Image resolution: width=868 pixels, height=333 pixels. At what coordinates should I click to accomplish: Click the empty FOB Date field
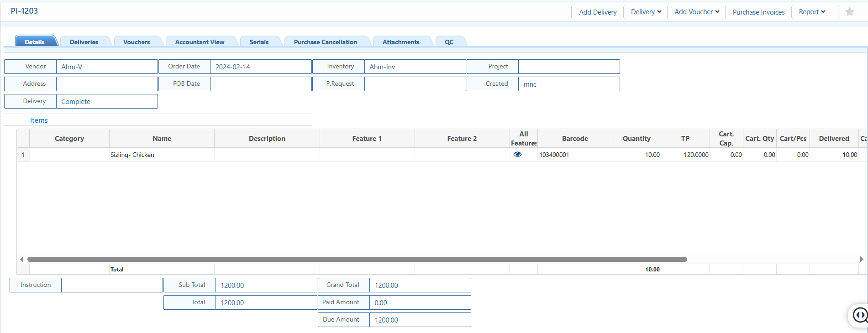tap(261, 84)
